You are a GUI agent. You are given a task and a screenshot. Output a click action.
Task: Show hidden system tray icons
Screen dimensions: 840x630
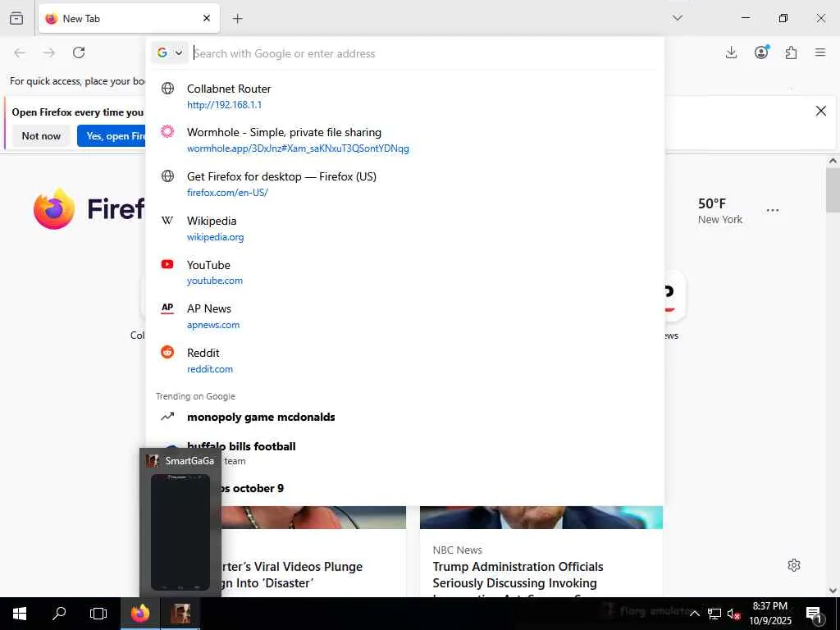point(694,614)
